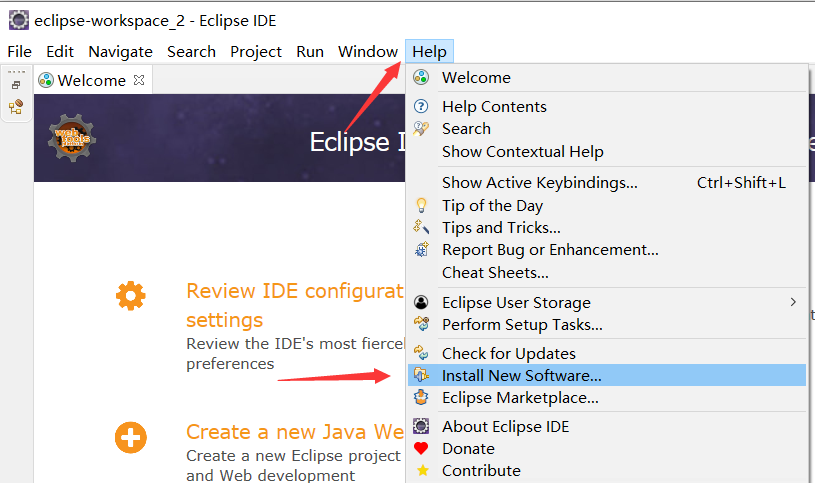This screenshot has height=483, width=815.
Task: Click the orange gear icon beside Review IDE
Action: [131, 296]
